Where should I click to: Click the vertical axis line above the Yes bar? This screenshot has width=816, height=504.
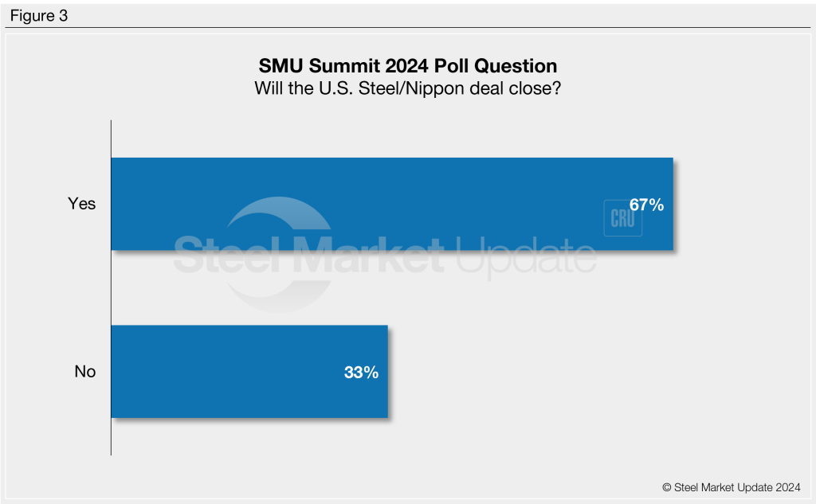point(111,138)
